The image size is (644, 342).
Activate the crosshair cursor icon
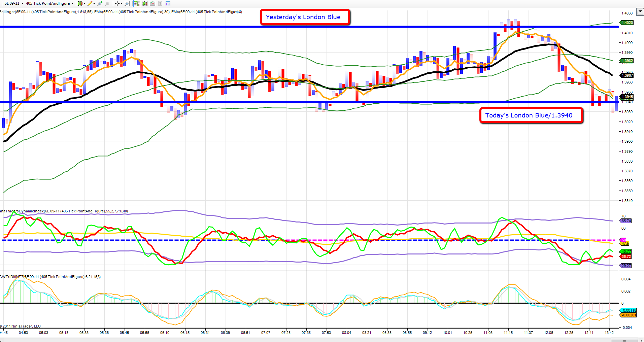117,3
